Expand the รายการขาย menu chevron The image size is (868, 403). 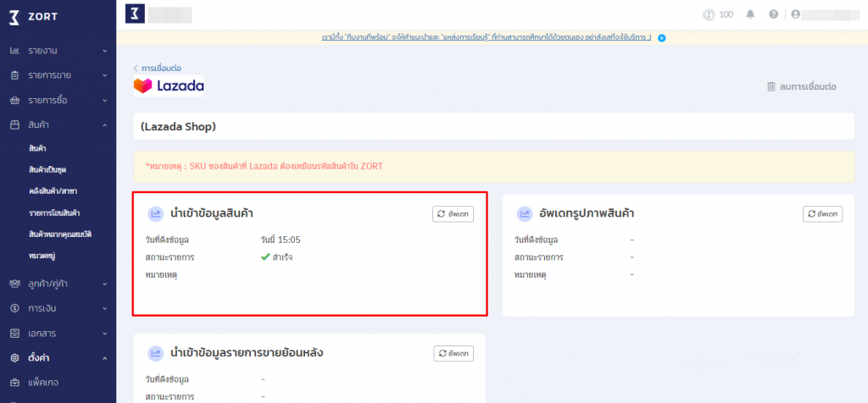[x=104, y=75]
